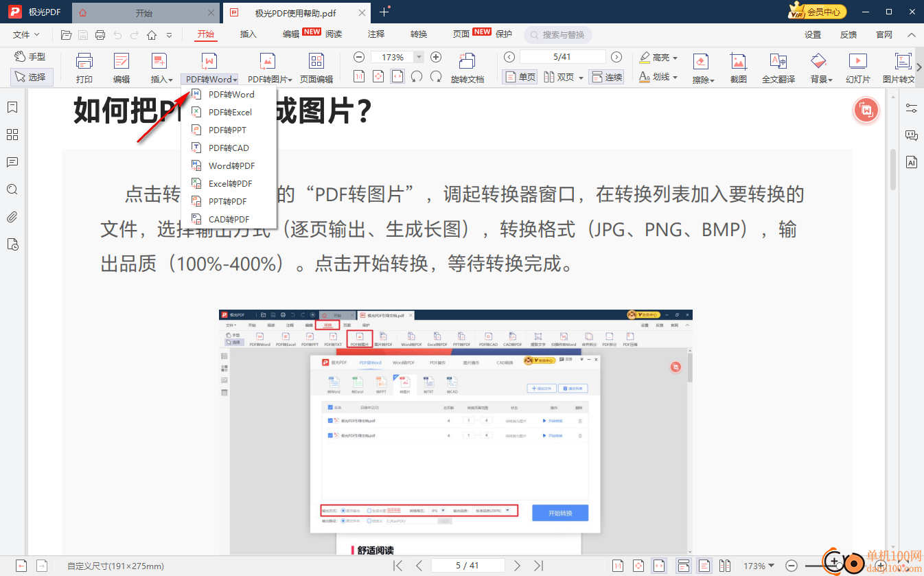
Task: Choose PDF转CAD menu entry
Action: point(229,148)
